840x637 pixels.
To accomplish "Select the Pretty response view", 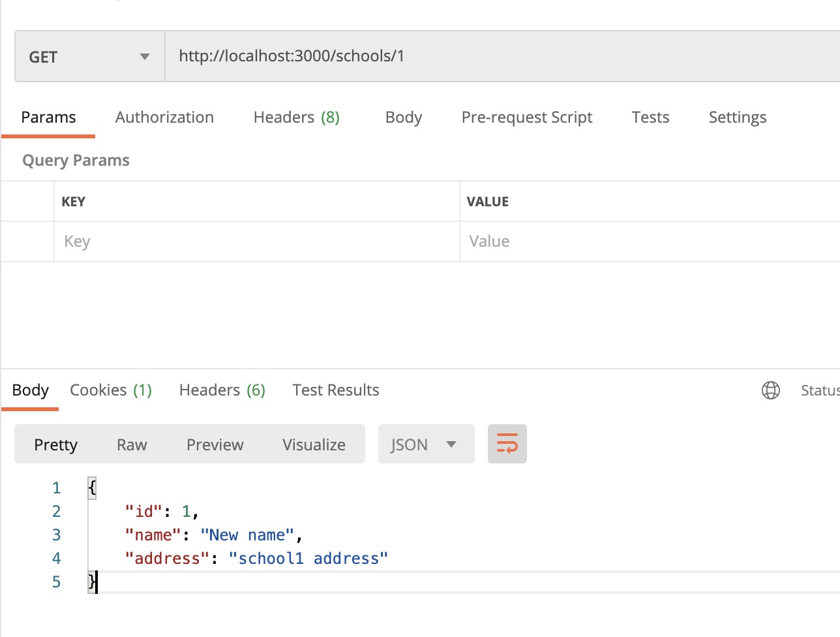I will pos(55,444).
